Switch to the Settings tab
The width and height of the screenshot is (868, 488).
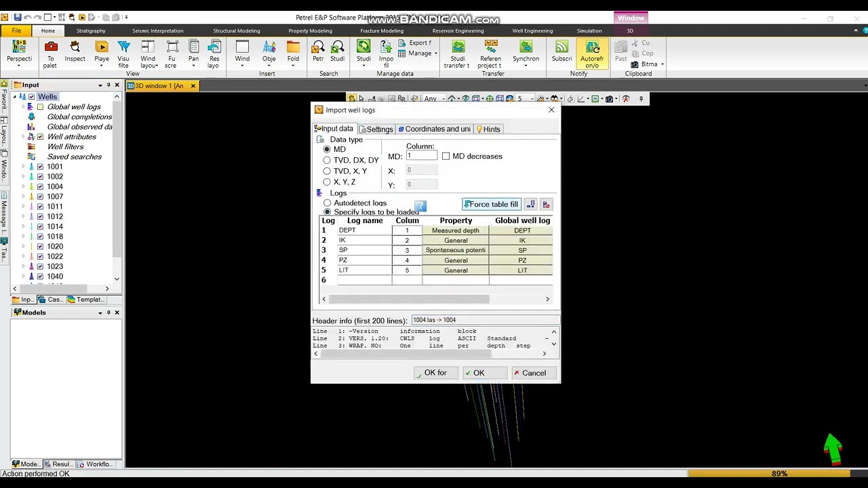point(376,129)
